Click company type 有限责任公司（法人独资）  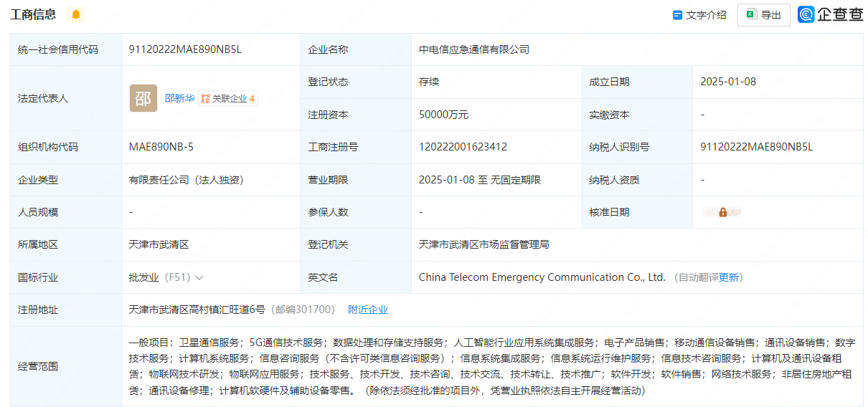(187, 180)
